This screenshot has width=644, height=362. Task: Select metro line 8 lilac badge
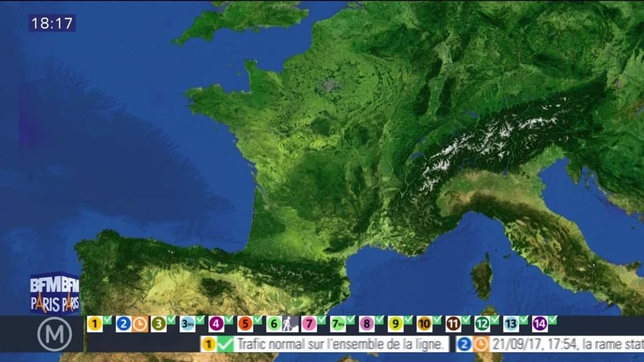367,323
